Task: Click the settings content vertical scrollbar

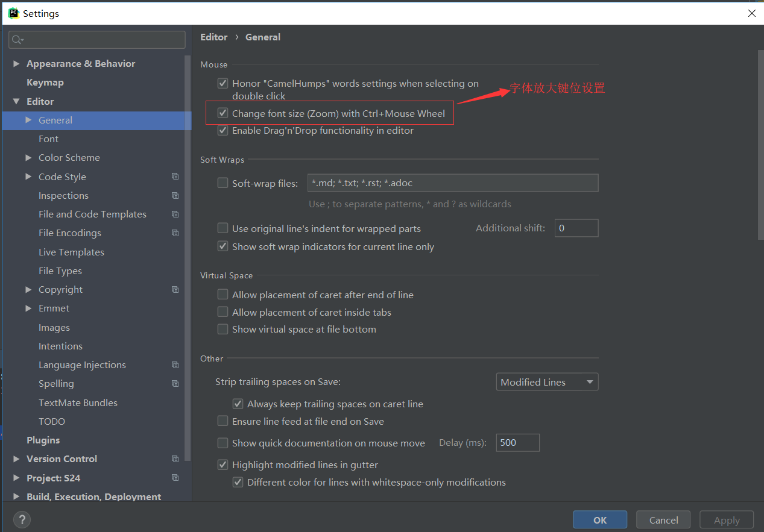Action: click(760, 145)
